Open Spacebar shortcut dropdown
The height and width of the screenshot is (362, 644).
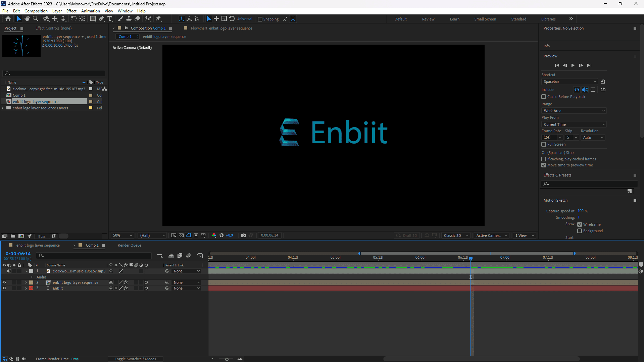click(x=569, y=82)
